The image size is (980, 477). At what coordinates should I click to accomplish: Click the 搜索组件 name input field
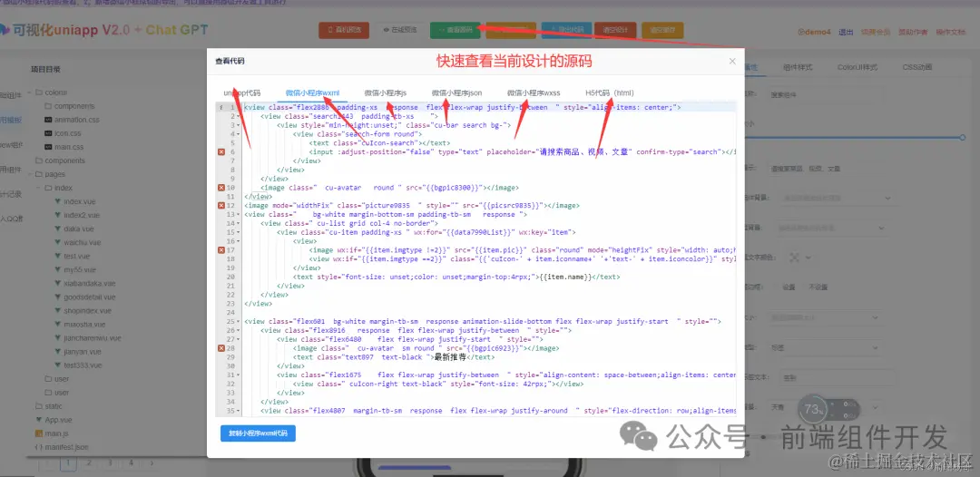click(827, 95)
